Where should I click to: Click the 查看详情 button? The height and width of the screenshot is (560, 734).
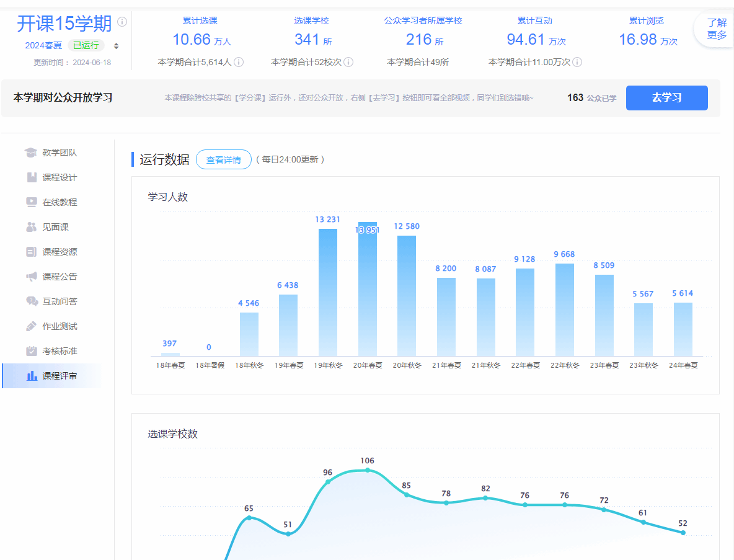tap(223, 159)
